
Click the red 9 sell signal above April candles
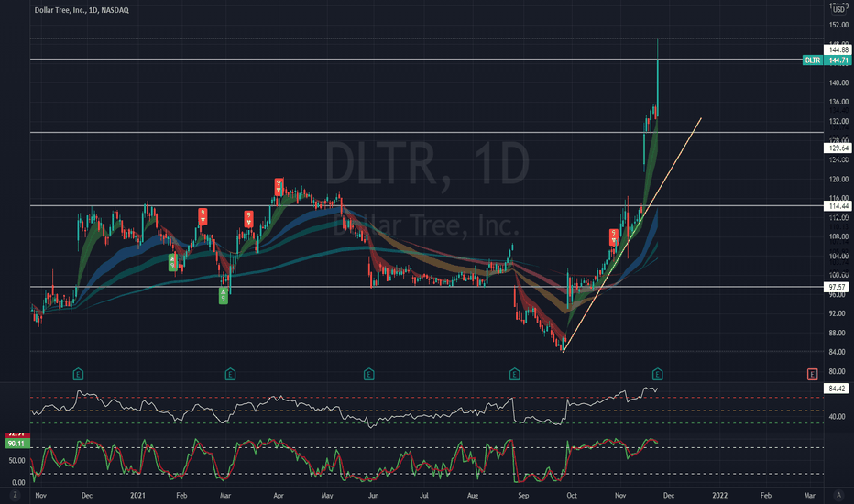click(x=279, y=187)
